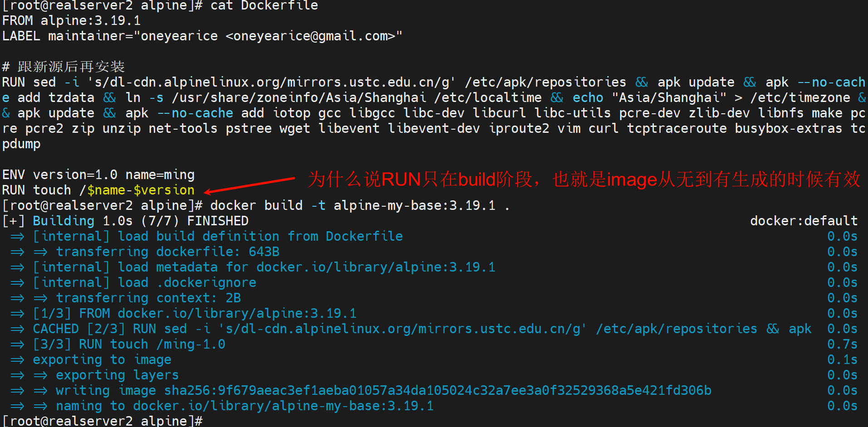Image resolution: width=868 pixels, height=427 pixels.
Task: Click the mirrors.ustc.edu.cn URL in the sed command
Action: pyautogui.click(x=361, y=82)
